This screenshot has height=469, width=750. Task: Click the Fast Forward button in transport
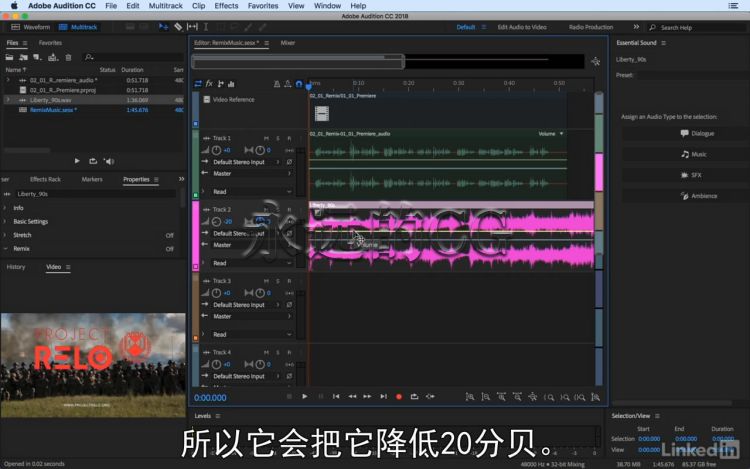(x=367, y=396)
